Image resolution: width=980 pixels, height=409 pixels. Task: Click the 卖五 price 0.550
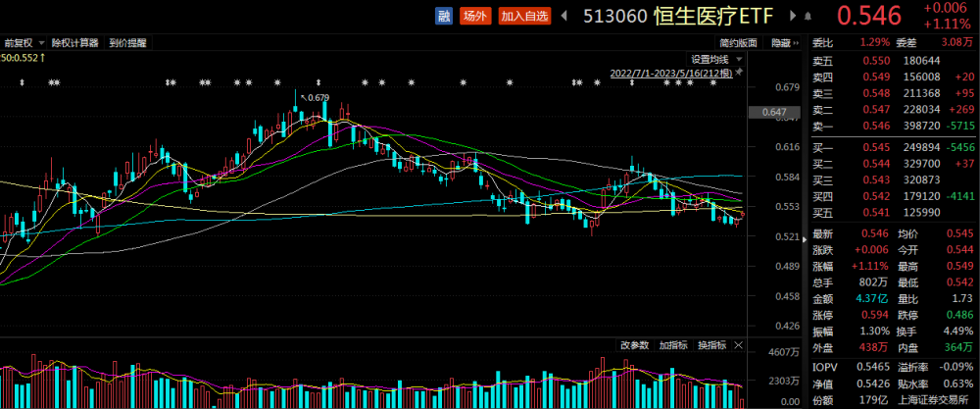(874, 61)
